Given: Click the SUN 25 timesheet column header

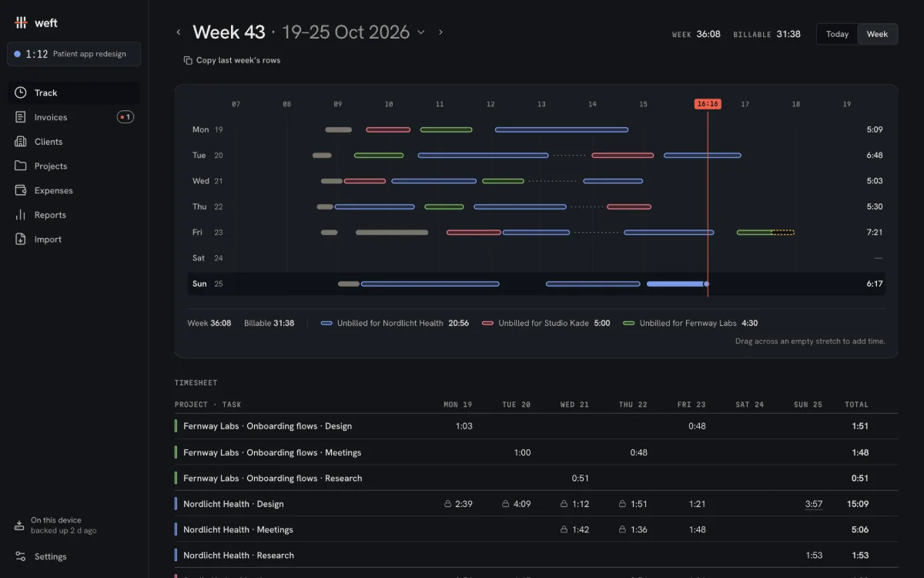Looking at the screenshot, I should click(808, 405).
